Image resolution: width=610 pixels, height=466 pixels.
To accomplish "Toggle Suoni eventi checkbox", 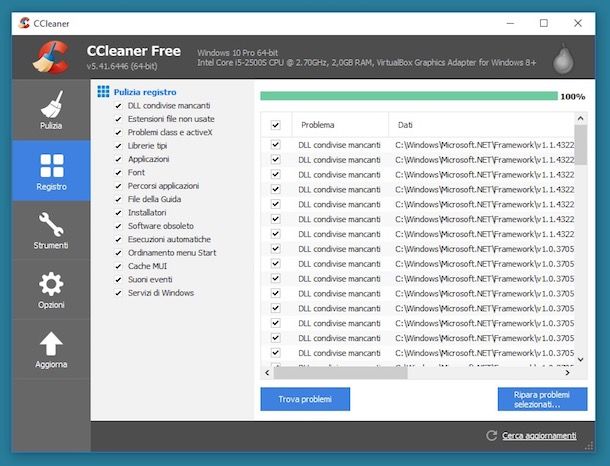I will click(118, 280).
